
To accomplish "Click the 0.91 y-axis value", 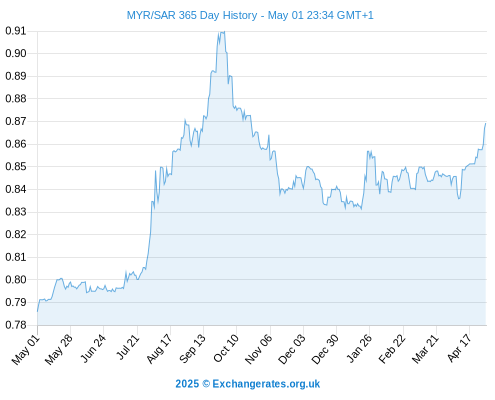I will click(x=16, y=31).
